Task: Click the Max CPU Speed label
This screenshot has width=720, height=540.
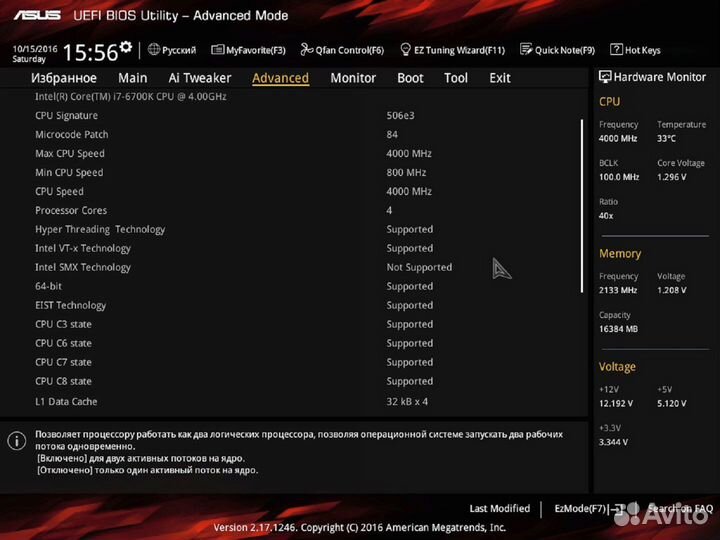Action: (x=70, y=154)
